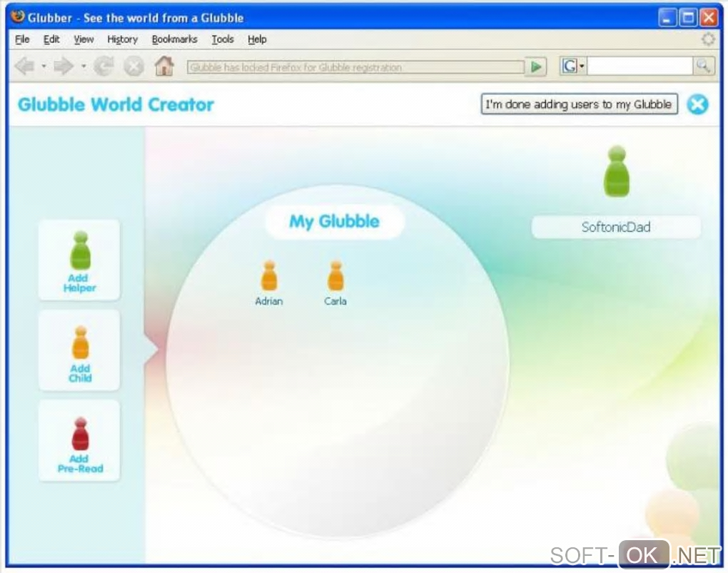728x573 pixels.
Task: Click the Reload page icon
Action: pos(104,66)
